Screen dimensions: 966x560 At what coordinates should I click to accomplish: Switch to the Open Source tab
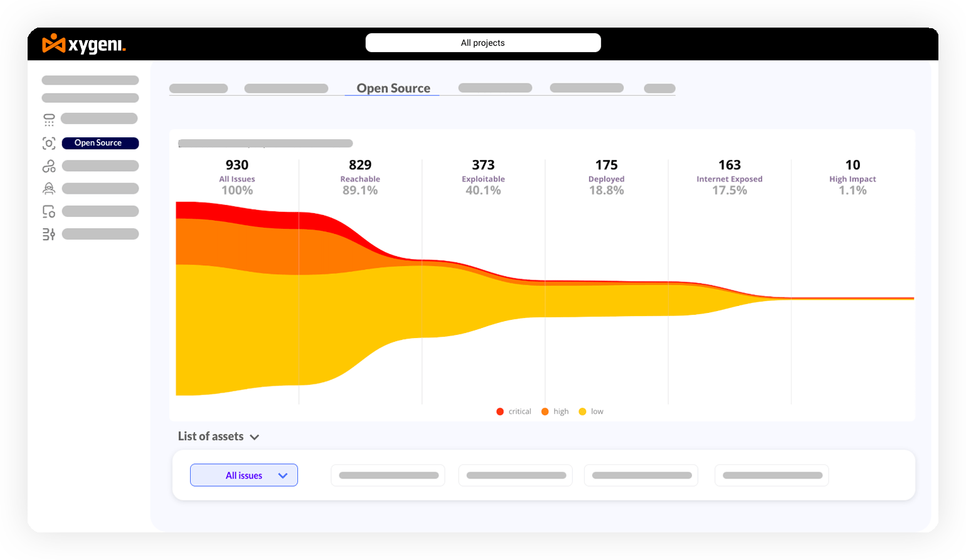click(393, 88)
